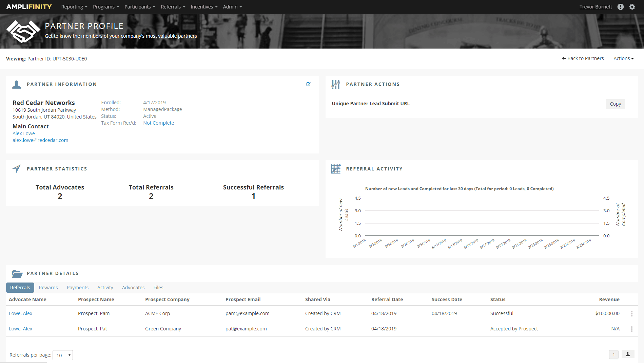
Task: Open row options for Pam Prospect referral
Action: pyautogui.click(x=631, y=314)
